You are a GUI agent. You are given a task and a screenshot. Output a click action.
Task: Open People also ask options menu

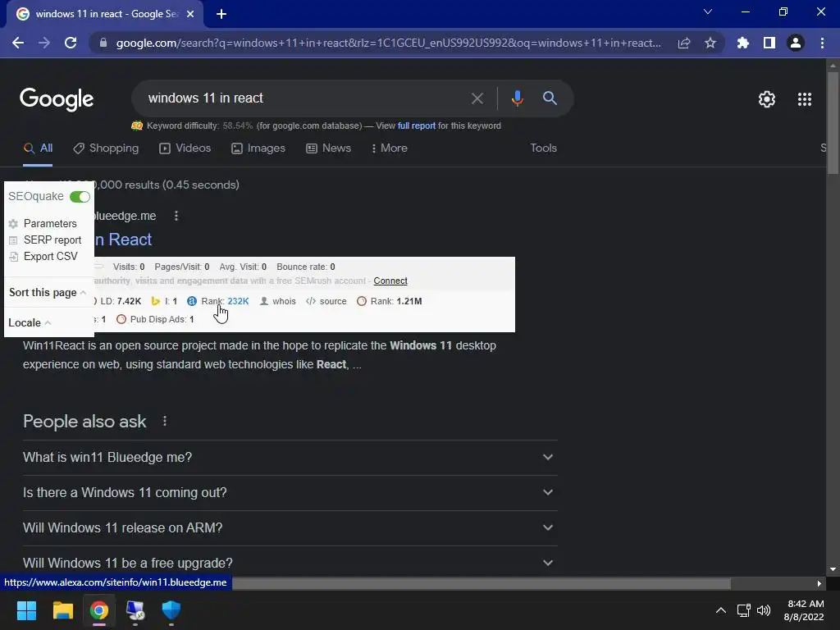[165, 422]
